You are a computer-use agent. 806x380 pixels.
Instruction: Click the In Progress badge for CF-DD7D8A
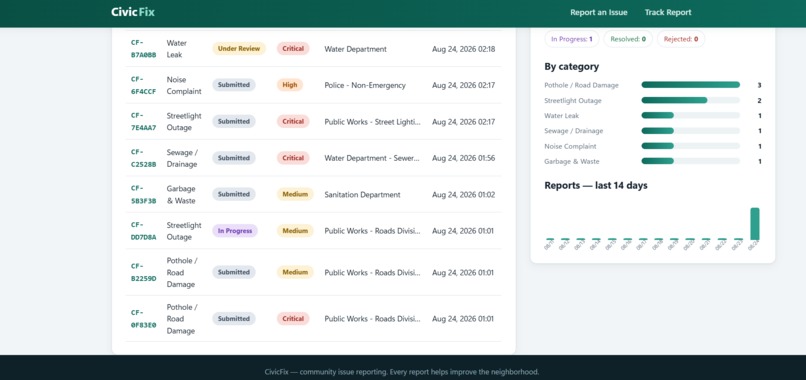coord(235,231)
